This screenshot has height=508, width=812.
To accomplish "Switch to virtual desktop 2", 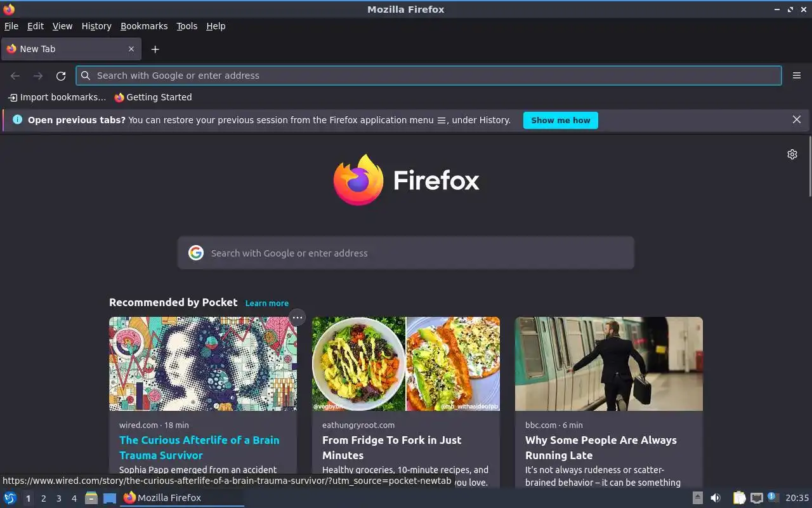I will tap(43, 498).
